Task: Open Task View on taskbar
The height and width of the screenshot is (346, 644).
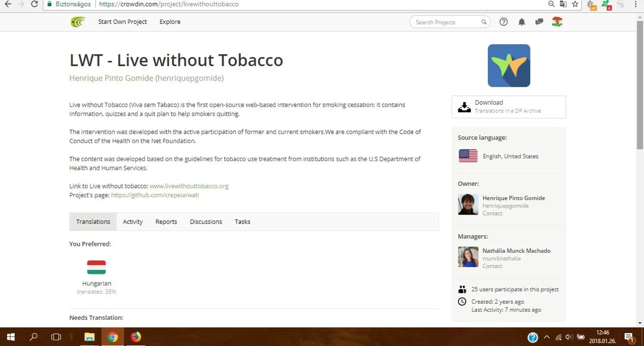Action: coord(56,337)
